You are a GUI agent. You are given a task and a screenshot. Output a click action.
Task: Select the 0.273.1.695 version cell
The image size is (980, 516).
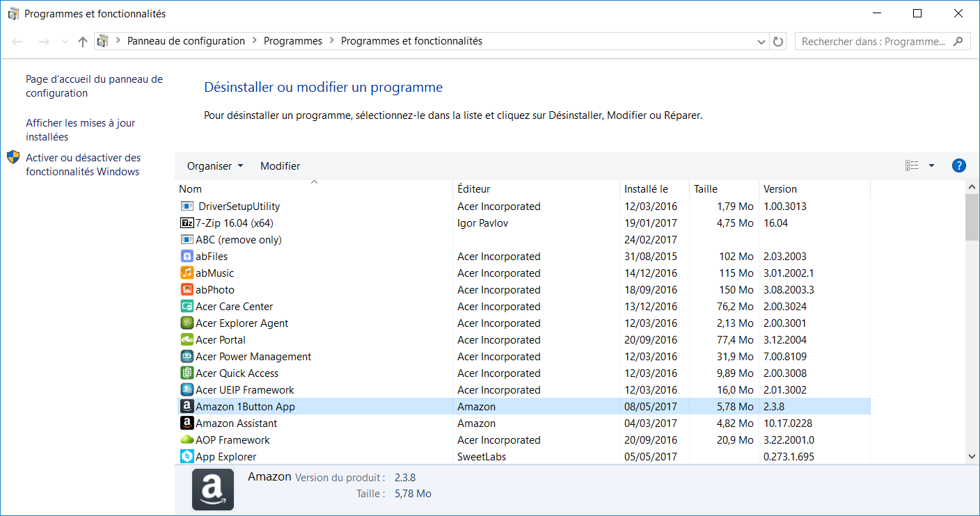point(789,457)
